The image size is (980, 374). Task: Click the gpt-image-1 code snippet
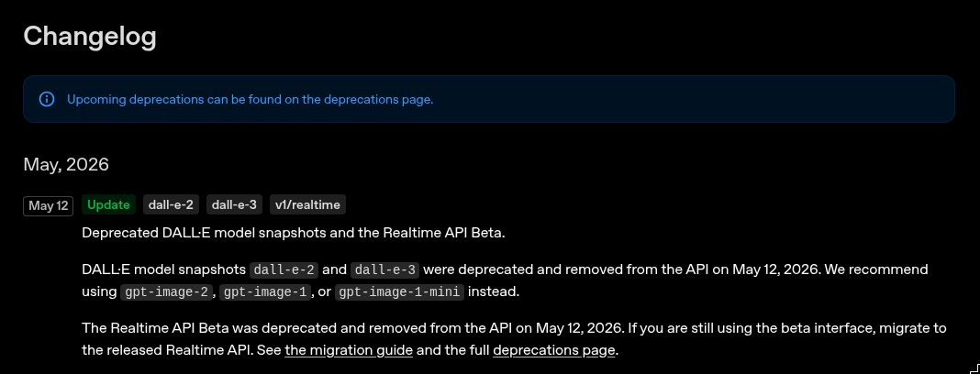tap(267, 291)
